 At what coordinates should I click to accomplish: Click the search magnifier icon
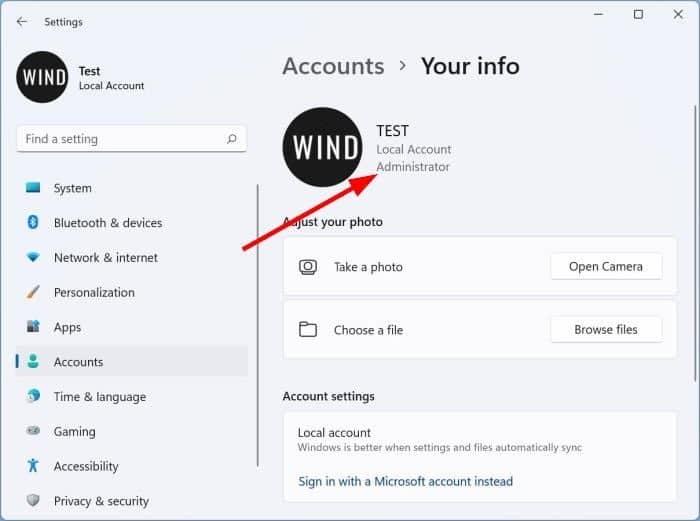coord(231,139)
